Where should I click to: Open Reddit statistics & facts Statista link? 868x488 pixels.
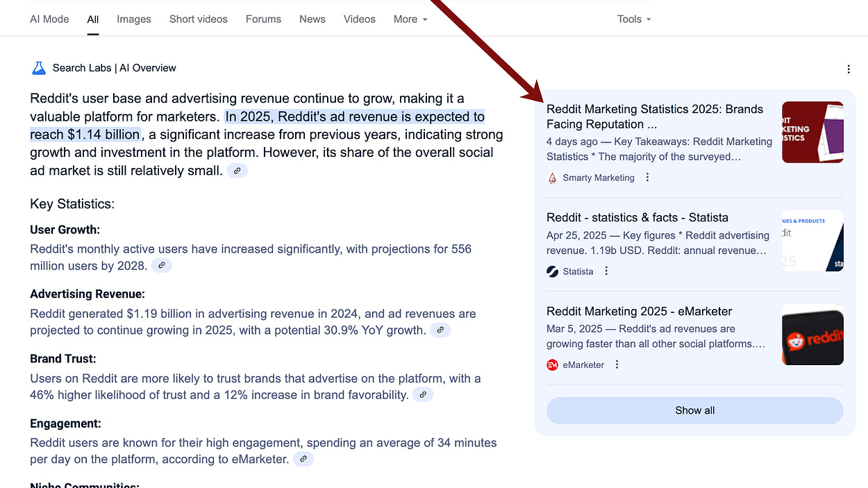pos(637,217)
